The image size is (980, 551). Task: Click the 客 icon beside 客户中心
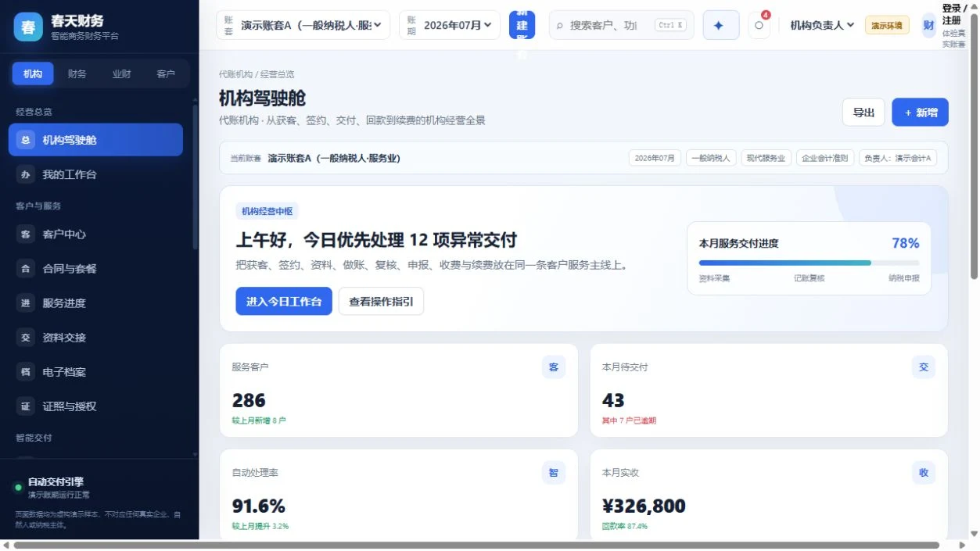pyautogui.click(x=26, y=234)
